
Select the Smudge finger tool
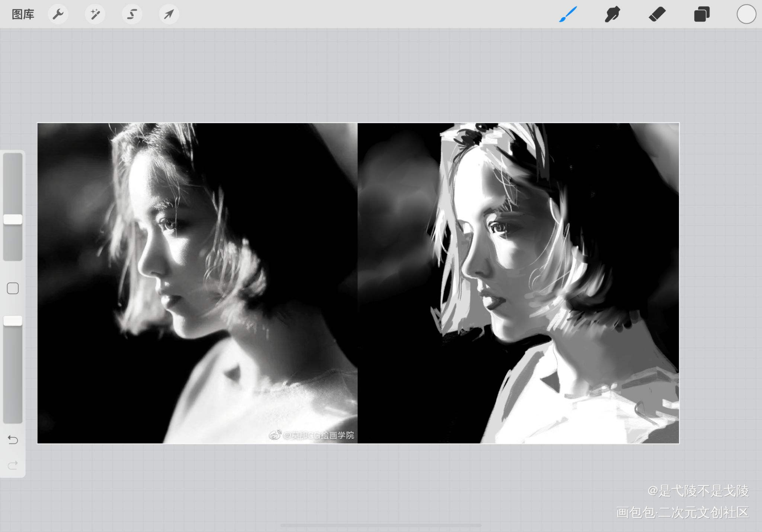point(612,14)
